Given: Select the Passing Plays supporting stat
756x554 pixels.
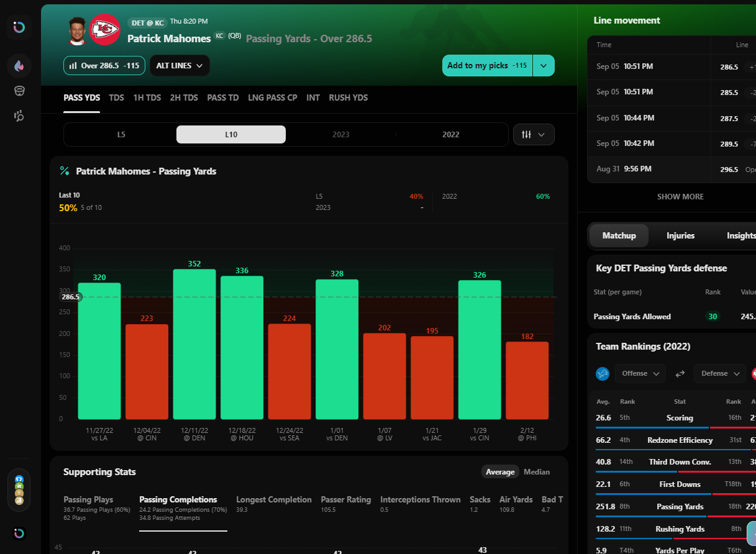Looking at the screenshot, I should click(x=97, y=508).
